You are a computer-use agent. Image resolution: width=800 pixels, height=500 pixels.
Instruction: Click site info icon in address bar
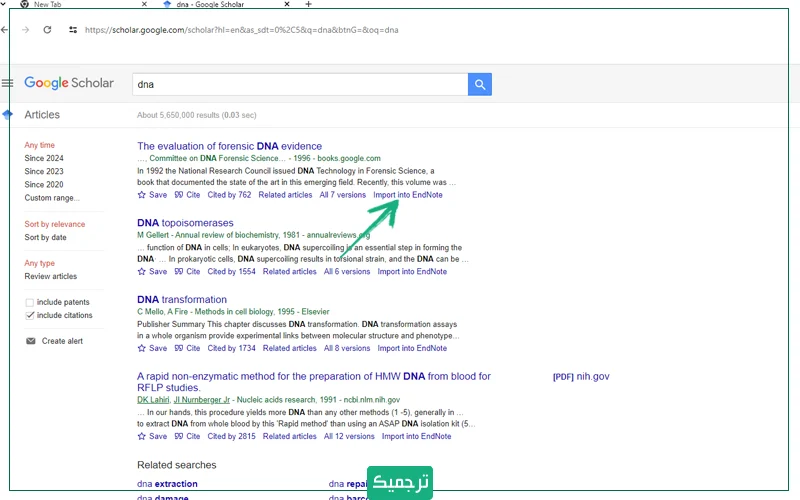coord(73,30)
